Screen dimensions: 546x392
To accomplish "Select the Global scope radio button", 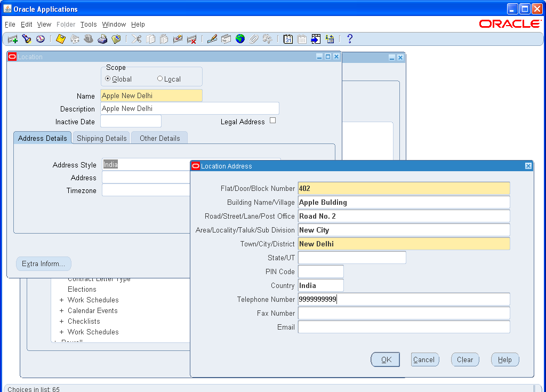I will [x=108, y=78].
